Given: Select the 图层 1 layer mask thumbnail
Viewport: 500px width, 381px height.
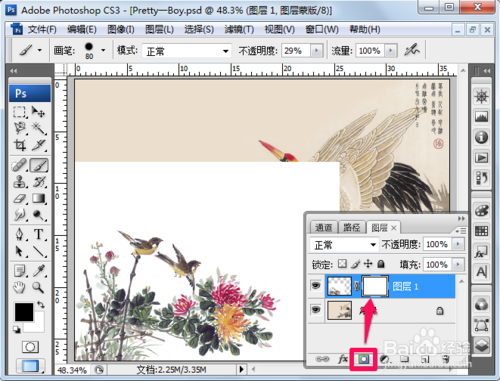Looking at the screenshot, I should coord(375,286).
